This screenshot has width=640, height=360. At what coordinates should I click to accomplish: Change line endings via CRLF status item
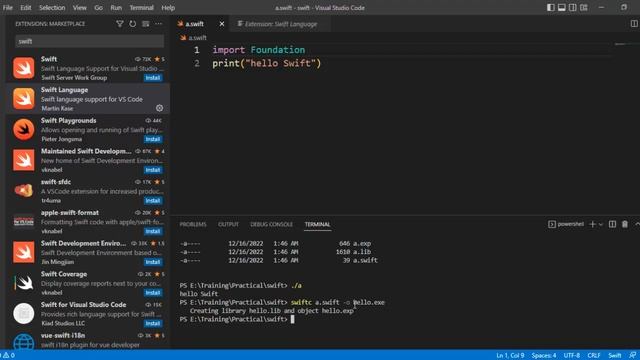[x=593, y=355]
